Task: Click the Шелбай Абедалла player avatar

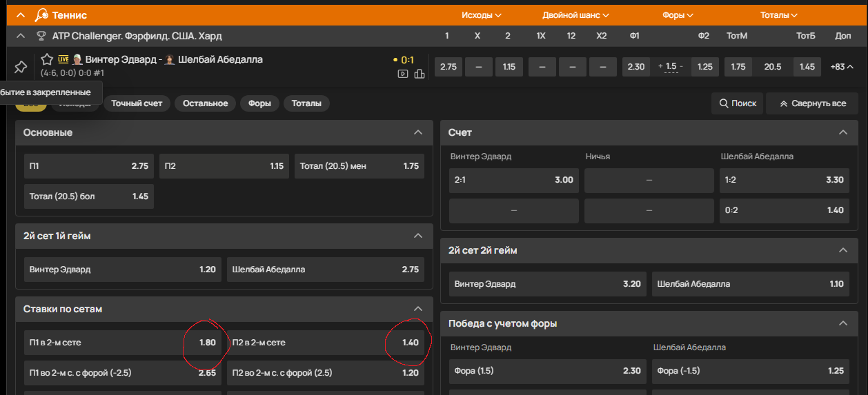Action: [169, 59]
